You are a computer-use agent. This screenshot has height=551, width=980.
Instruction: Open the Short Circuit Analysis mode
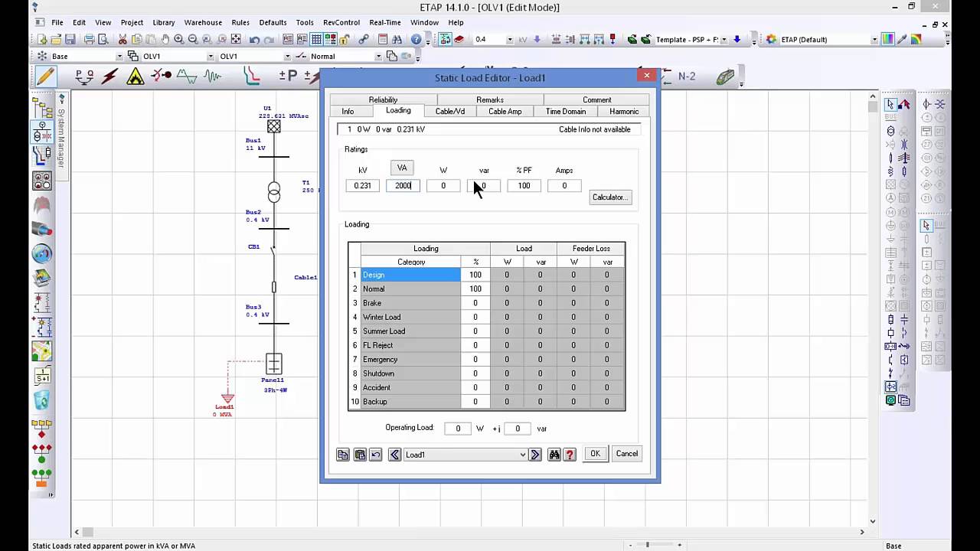pyautogui.click(x=109, y=76)
